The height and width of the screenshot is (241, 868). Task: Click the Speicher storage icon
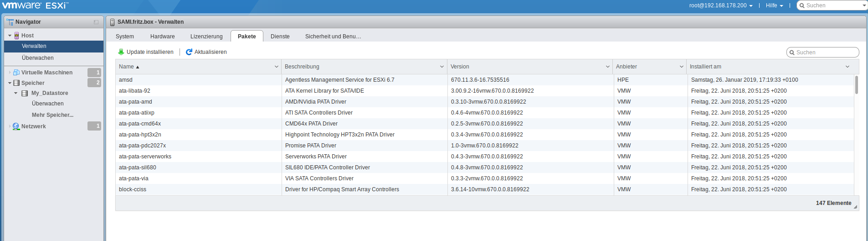pyautogui.click(x=16, y=83)
